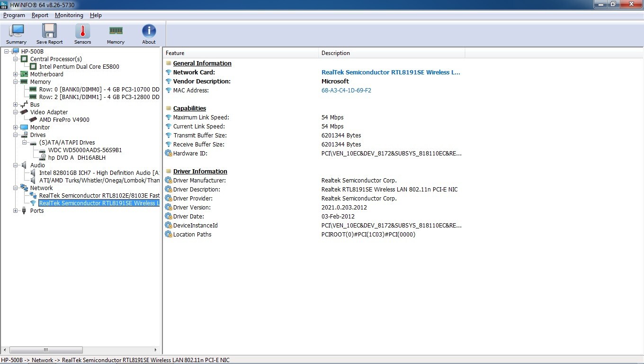Select hp DVD A DH16ABLH drive
Screen dimensions: 644x364
click(x=77, y=157)
